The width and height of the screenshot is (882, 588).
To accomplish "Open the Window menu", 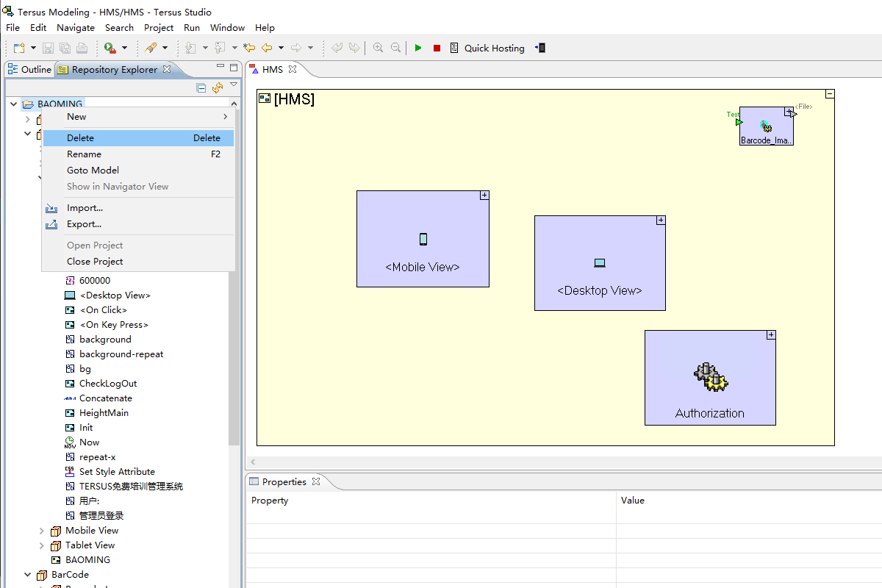I will click(x=227, y=27).
